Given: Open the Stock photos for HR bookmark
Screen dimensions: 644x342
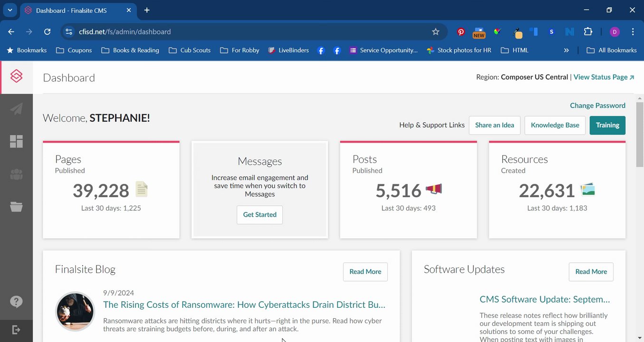Looking at the screenshot, I should tap(459, 50).
